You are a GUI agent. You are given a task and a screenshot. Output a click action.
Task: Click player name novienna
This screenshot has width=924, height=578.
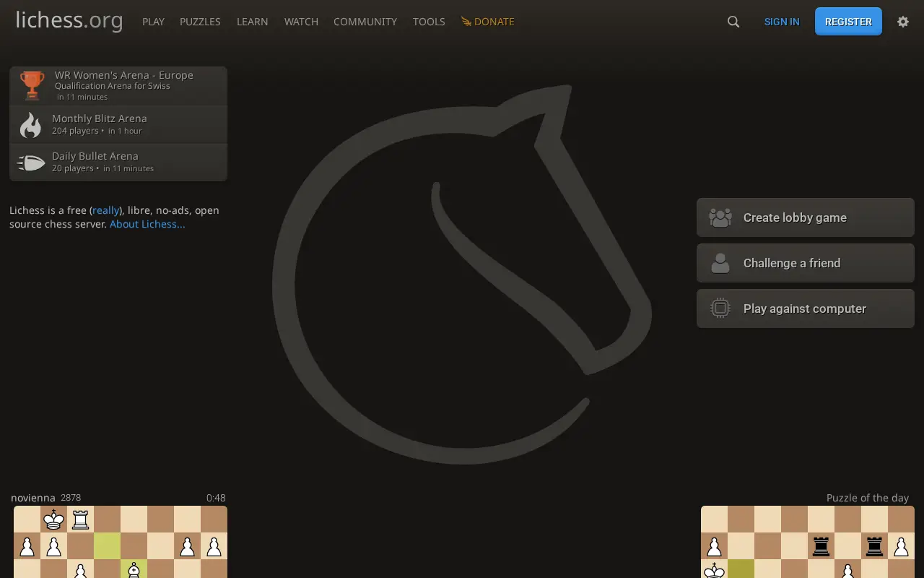point(33,498)
